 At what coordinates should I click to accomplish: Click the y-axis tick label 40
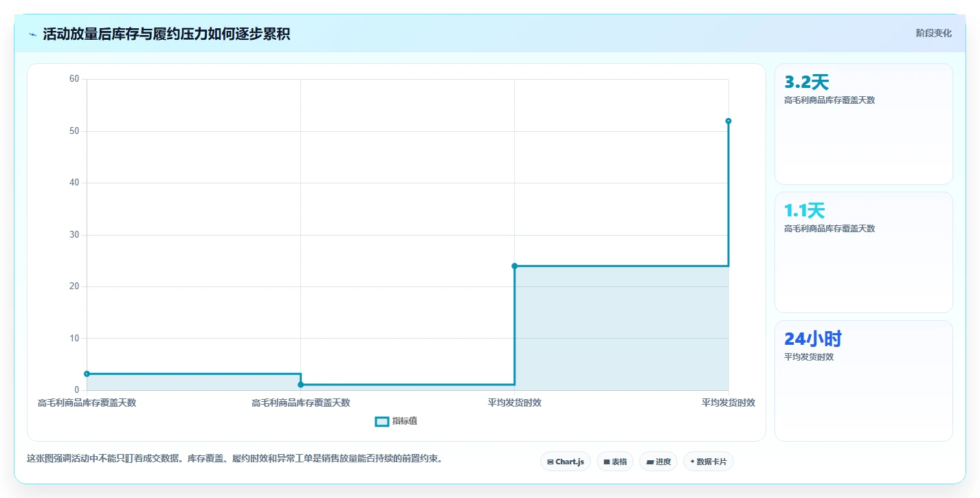pyautogui.click(x=74, y=183)
